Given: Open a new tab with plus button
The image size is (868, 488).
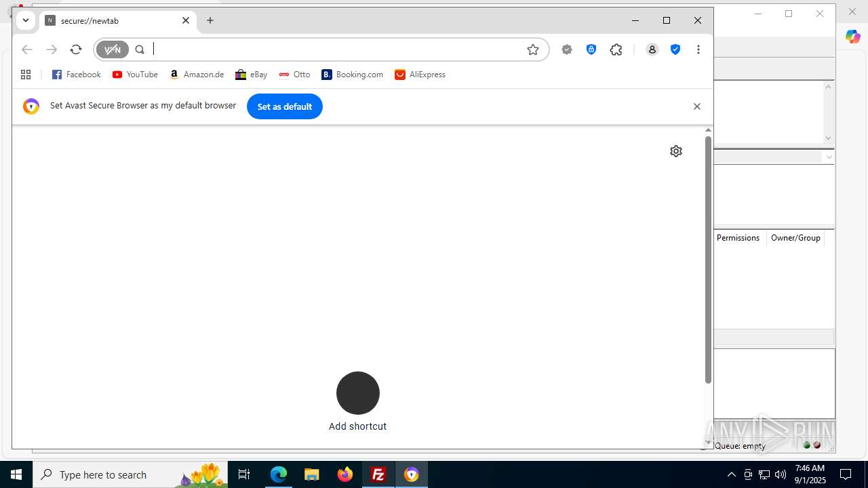Looking at the screenshot, I should pos(210,20).
